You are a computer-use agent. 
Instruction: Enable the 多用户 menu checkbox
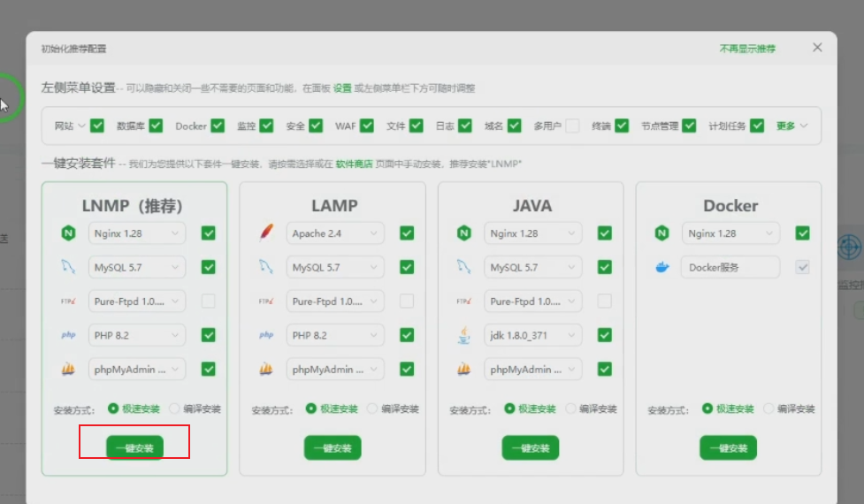point(572,126)
